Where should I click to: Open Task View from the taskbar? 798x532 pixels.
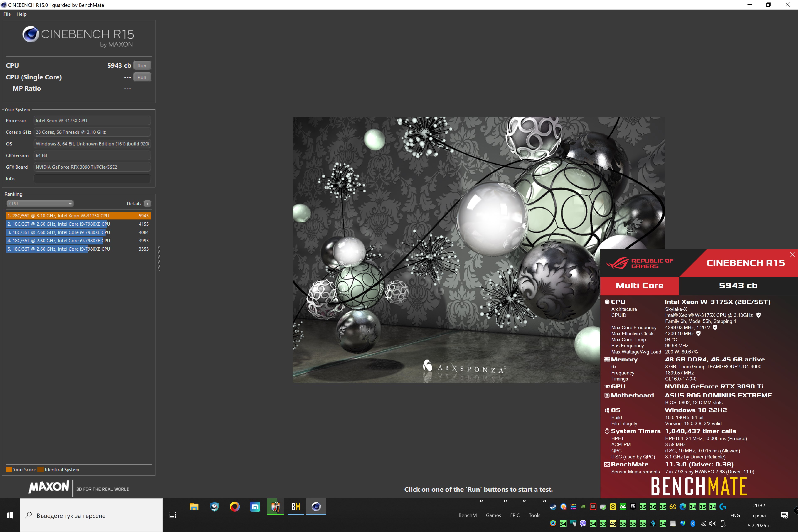point(173,515)
